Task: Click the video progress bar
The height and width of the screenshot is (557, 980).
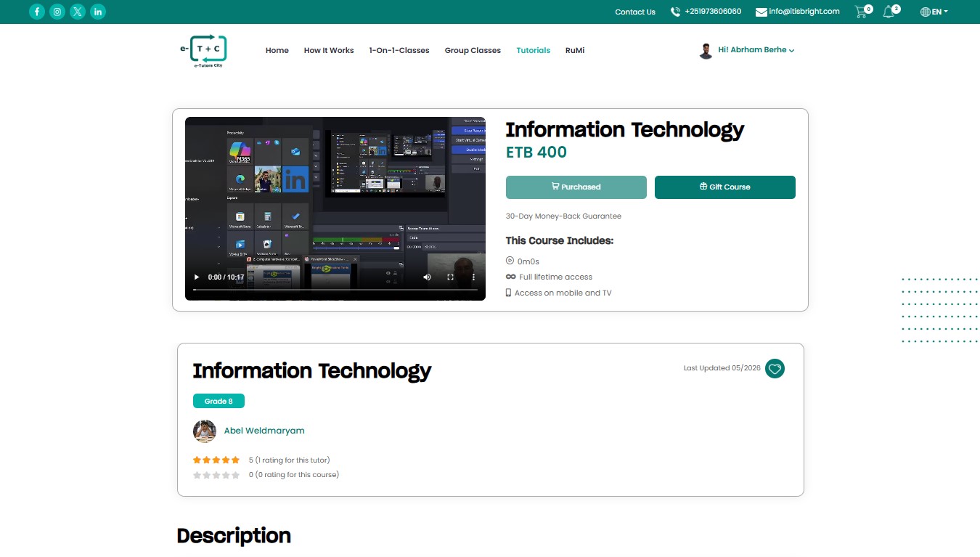Action: (x=335, y=290)
